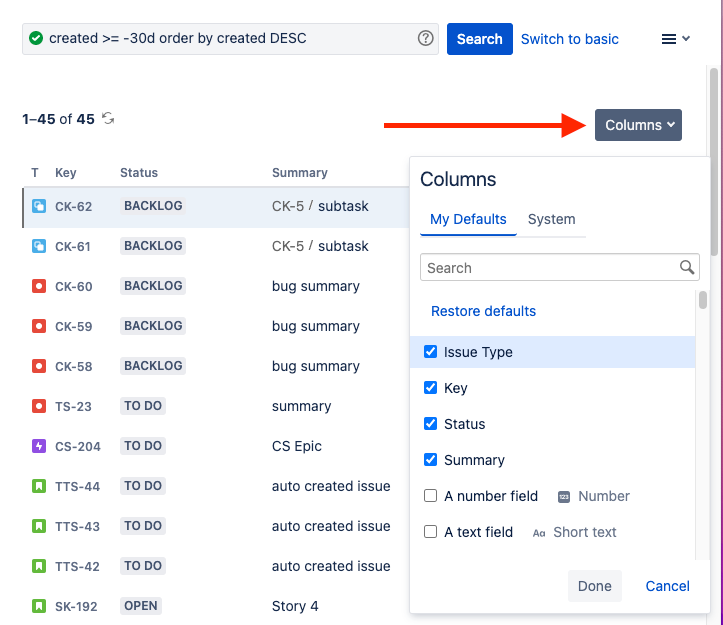Focus the JQL query input field
The image size is (723, 625).
(x=230, y=39)
